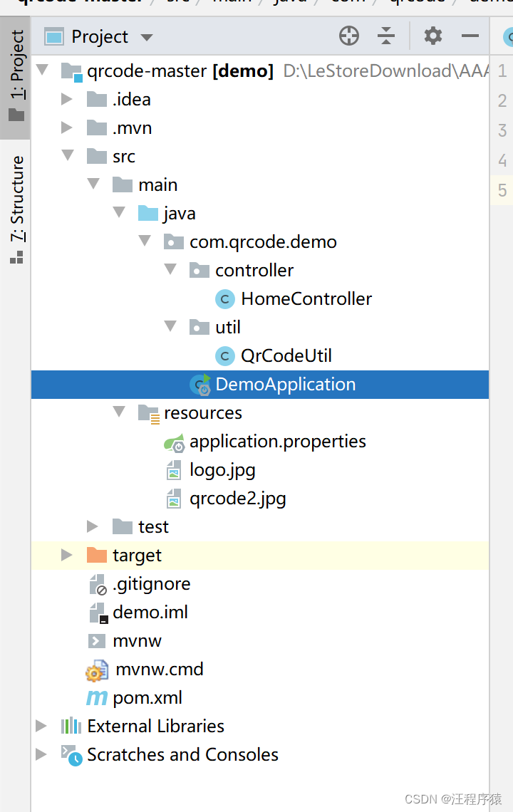Select application.properties file name
This screenshot has width=513, height=812.
tap(278, 442)
